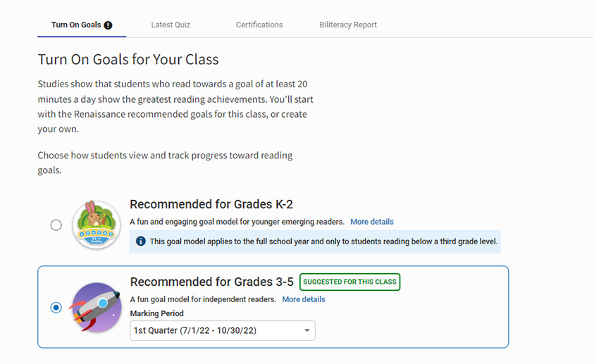Go to the Biliteracy Report tab
This screenshot has width=594, height=364.
348,25
